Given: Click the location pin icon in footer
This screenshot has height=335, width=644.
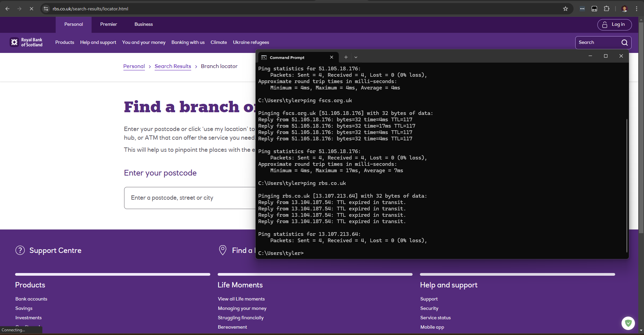Looking at the screenshot, I should pyautogui.click(x=223, y=250).
